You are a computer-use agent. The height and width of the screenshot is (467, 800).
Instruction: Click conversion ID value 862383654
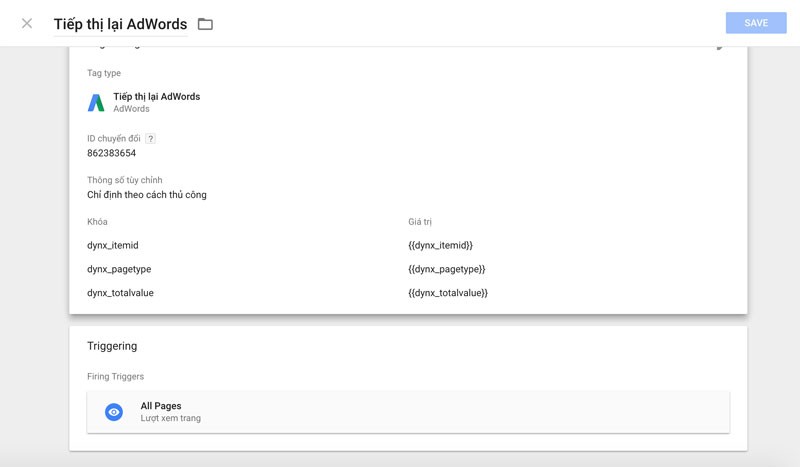click(111, 153)
